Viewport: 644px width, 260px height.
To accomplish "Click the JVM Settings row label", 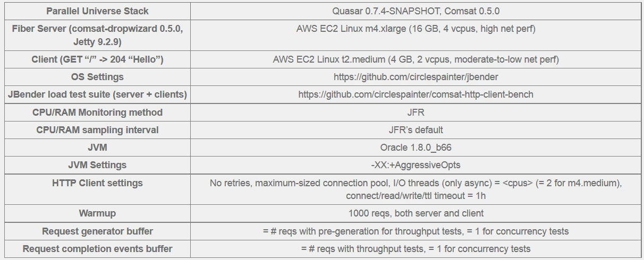I will [x=97, y=165].
